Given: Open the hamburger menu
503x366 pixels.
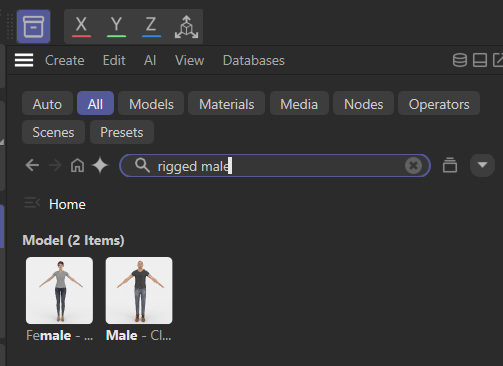Looking at the screenshot, I should pos(24,60).
